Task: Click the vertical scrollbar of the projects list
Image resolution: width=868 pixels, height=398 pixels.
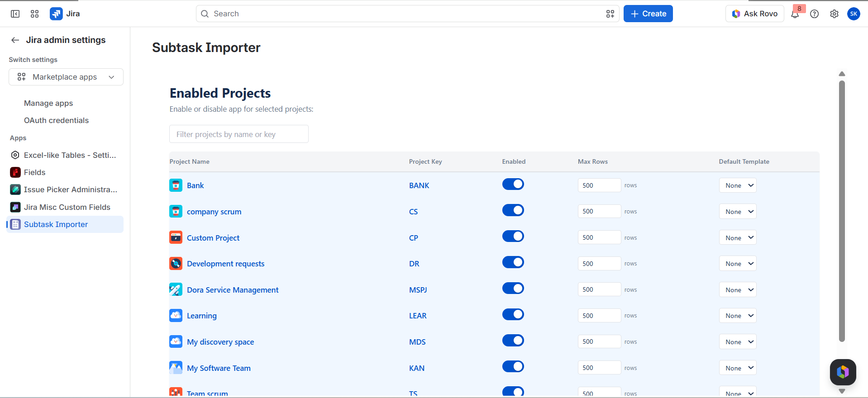Action: point(842,211)
